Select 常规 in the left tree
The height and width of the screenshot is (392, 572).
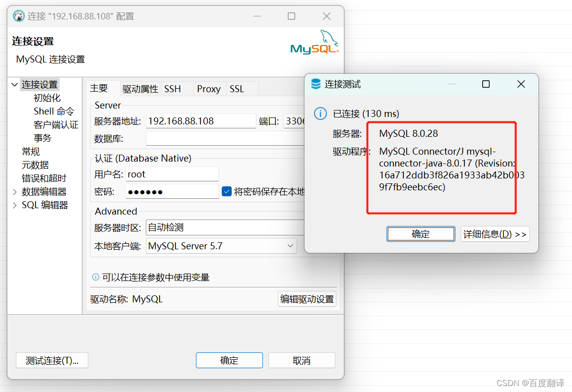pos(31,152)
